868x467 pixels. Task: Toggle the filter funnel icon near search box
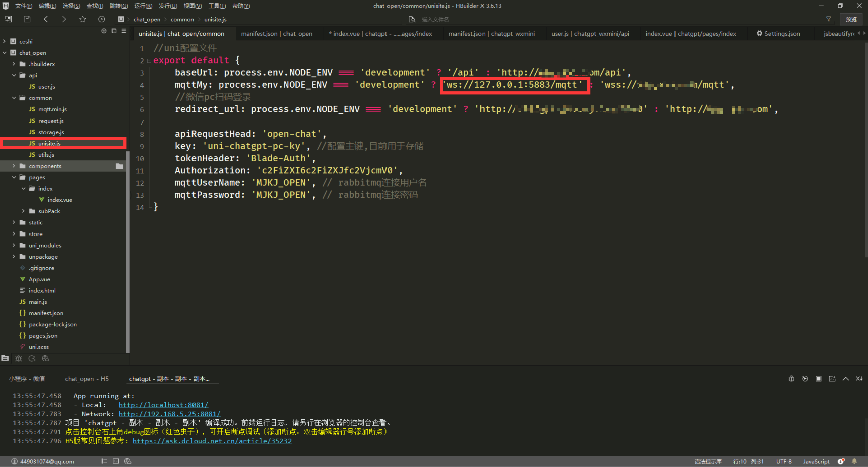click(x=828, y=19)
